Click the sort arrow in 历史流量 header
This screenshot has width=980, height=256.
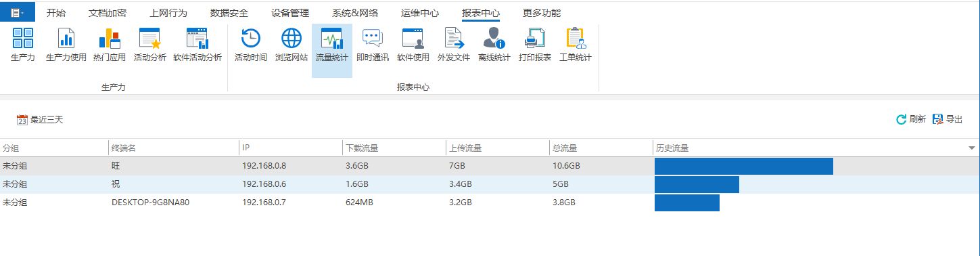pyautogui.click(x=972, y=148)
